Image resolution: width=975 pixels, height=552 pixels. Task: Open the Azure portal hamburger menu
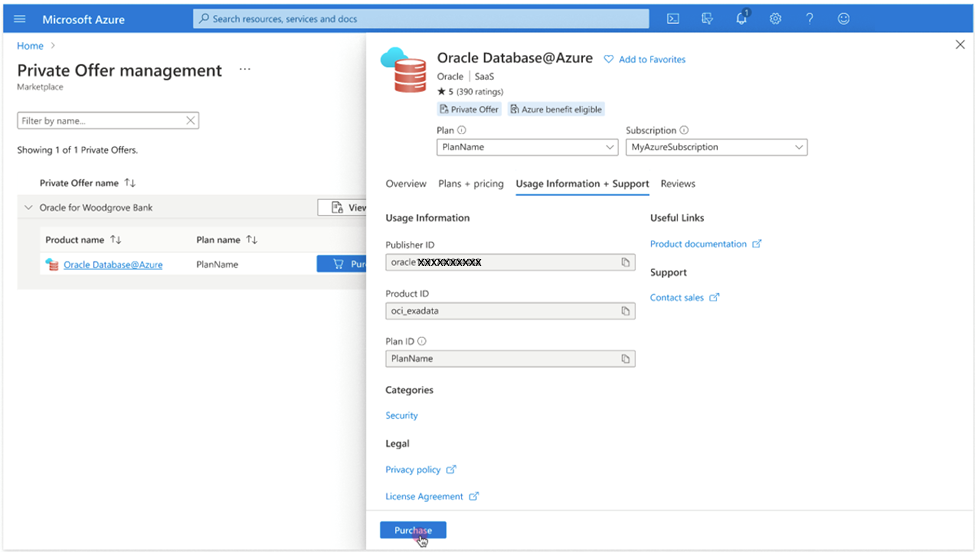[20, 19]
